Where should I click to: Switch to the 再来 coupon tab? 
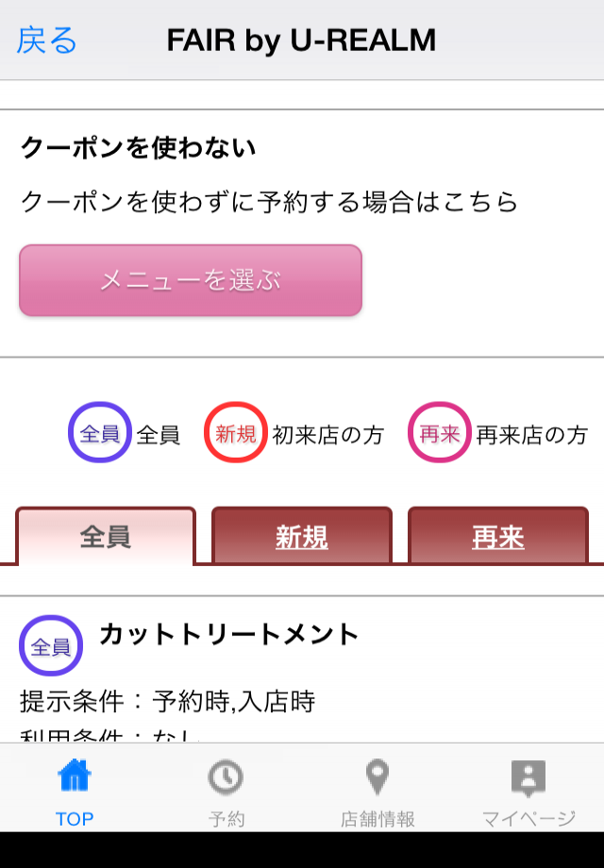pyautogui.click(x=497, y=536)
